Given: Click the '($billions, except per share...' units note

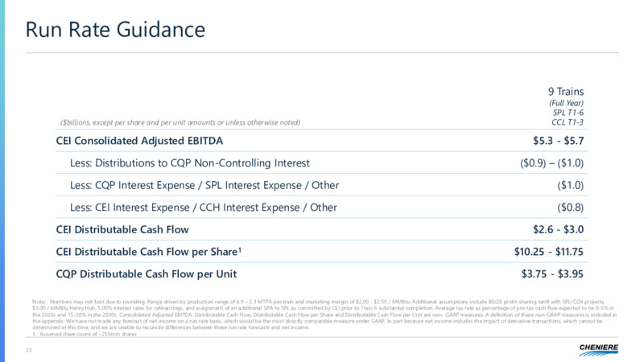Looking at the screenshot, I should tap(180, 122).
